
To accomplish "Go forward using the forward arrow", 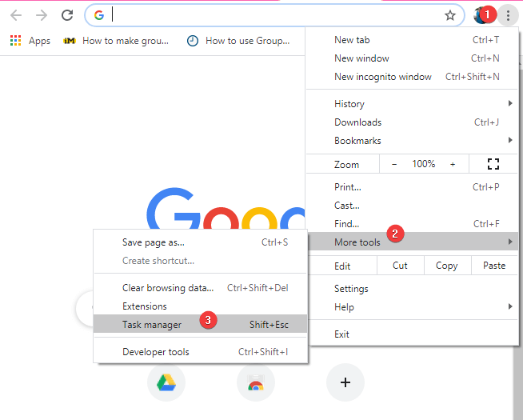I will 42,15.
